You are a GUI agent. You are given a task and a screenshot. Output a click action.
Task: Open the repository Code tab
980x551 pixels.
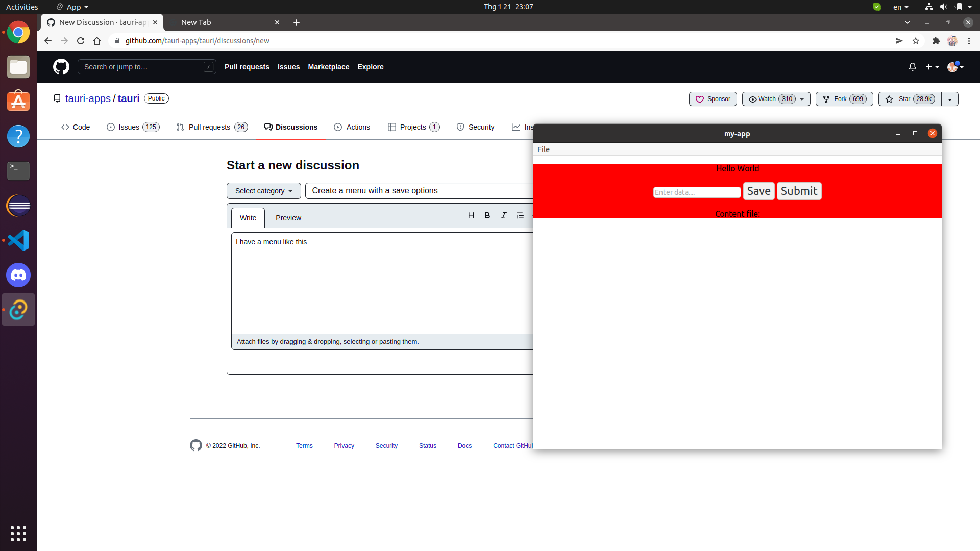click(x=76, y=127)
